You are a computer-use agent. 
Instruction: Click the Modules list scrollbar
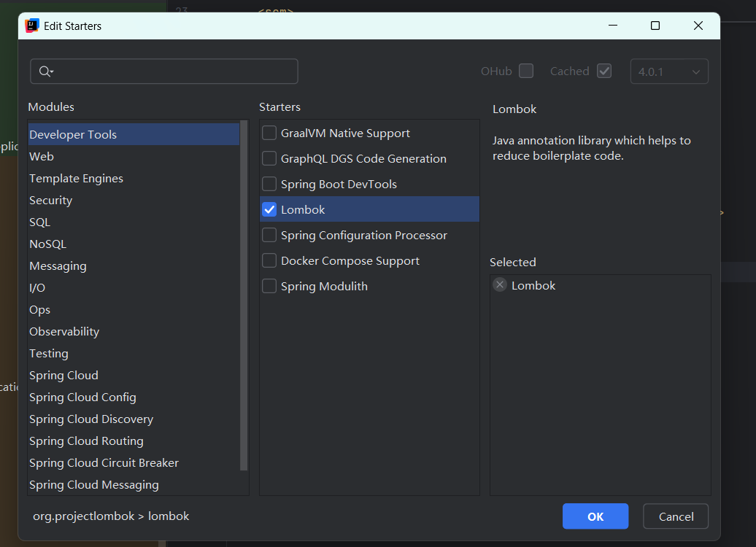244,295
